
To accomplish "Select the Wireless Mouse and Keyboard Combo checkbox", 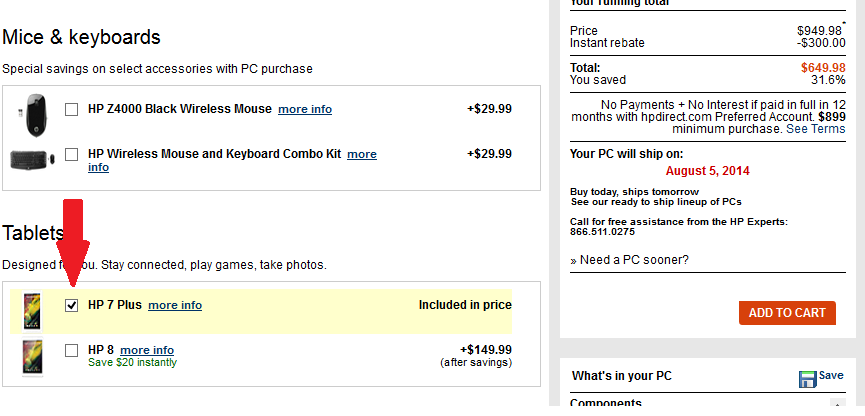I will coord(72,154).
